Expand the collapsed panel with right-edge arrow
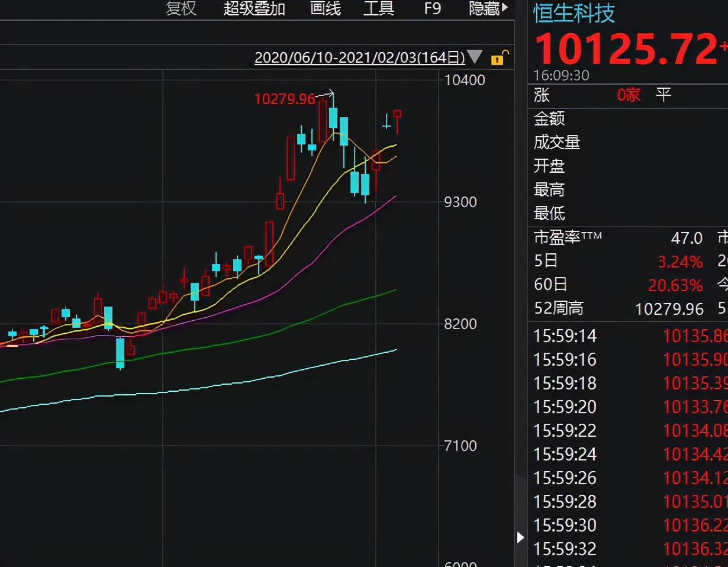This screenshot has width=728, height=567. pyautogui.click(x=520, y=537)
